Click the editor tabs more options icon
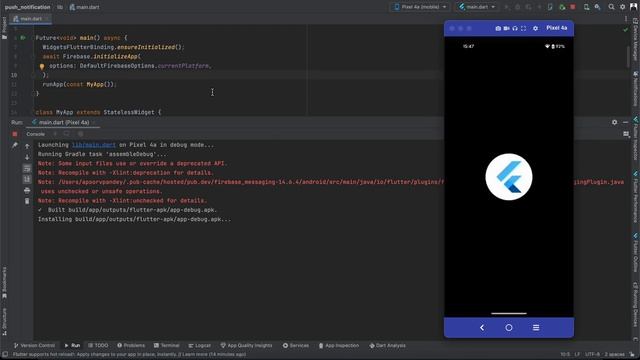 625,19
